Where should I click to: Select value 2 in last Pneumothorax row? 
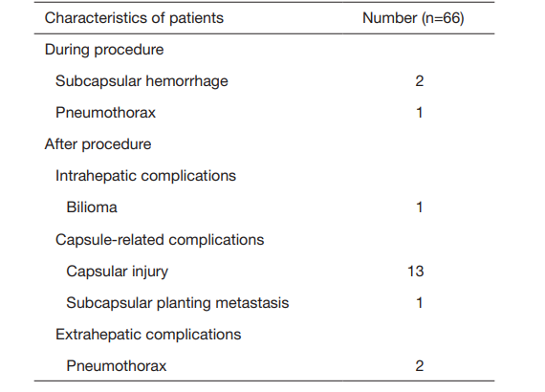coord(420,366)
